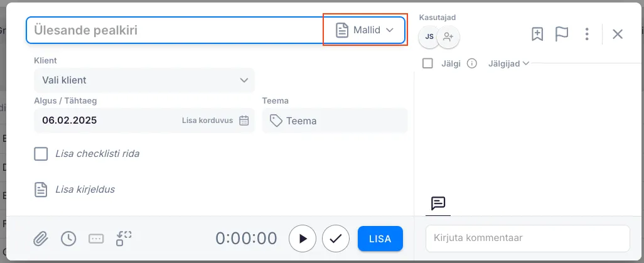This screenshot has width=644, height=263.
Task: Flag this task with the flag icon
Action: 562,34
